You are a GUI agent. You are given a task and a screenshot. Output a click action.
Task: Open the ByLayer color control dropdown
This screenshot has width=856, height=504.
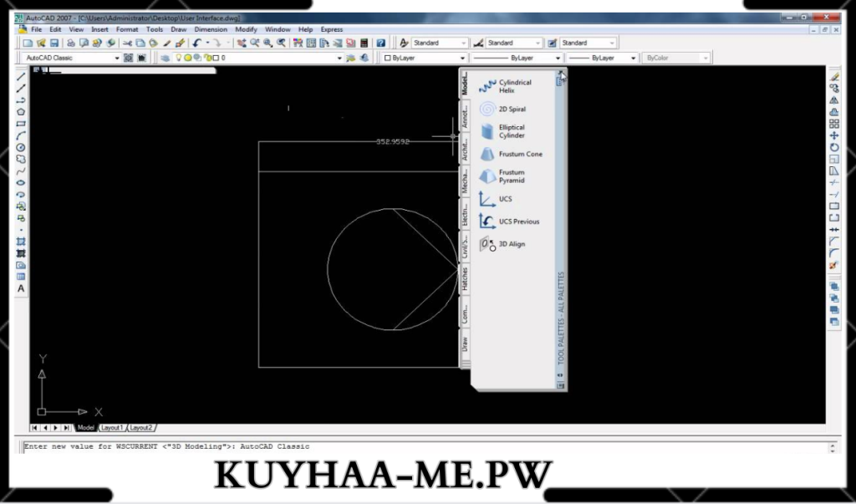462,58
